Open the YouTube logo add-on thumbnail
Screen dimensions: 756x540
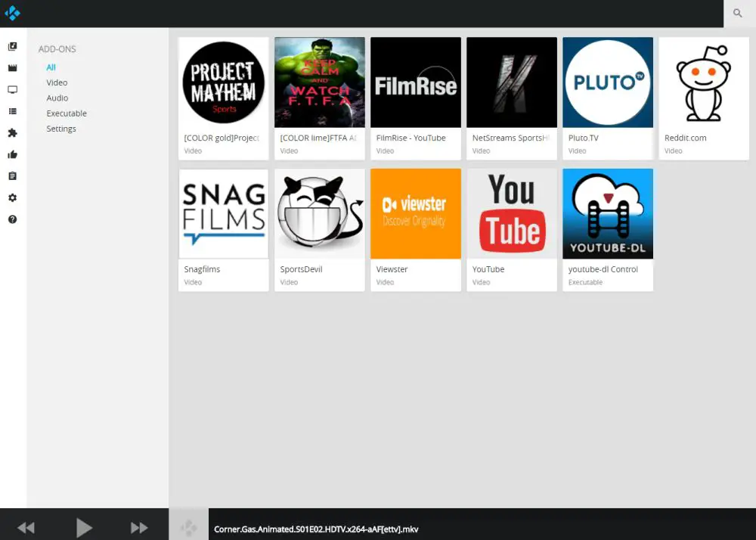tap(512, 213)
